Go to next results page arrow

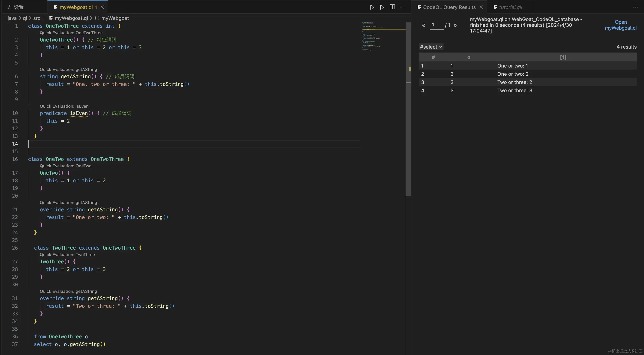pos(455,25)
